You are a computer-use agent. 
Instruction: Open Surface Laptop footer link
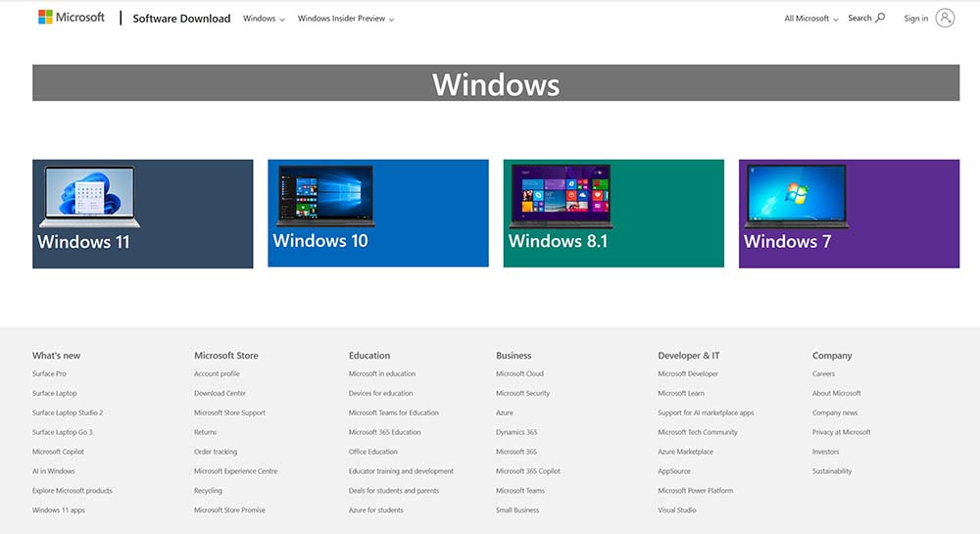pyautogui.click(x=54, y=393)
